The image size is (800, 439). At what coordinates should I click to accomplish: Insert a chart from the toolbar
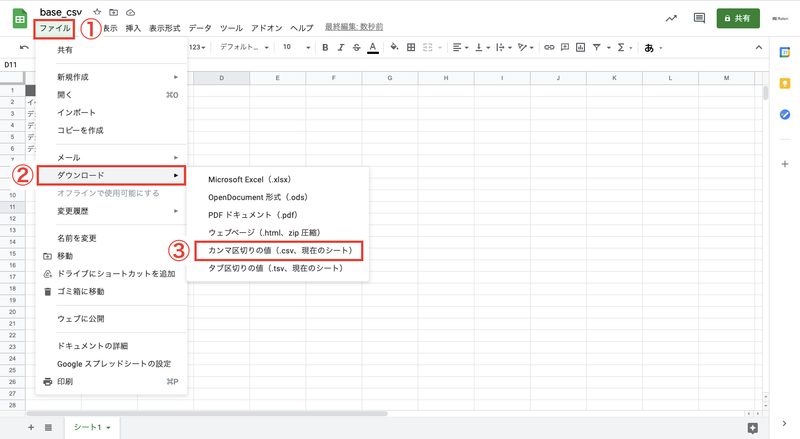pyautogui.click(x=581, y=47)
